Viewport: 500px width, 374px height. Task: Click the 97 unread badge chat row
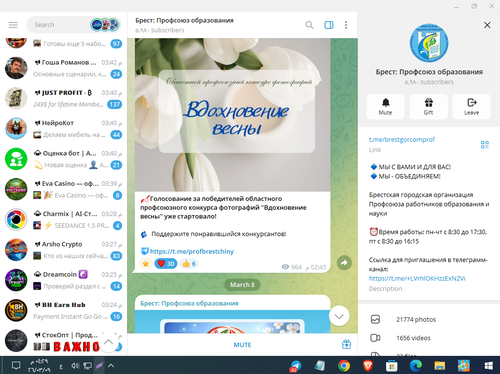(x=63, y=44)
